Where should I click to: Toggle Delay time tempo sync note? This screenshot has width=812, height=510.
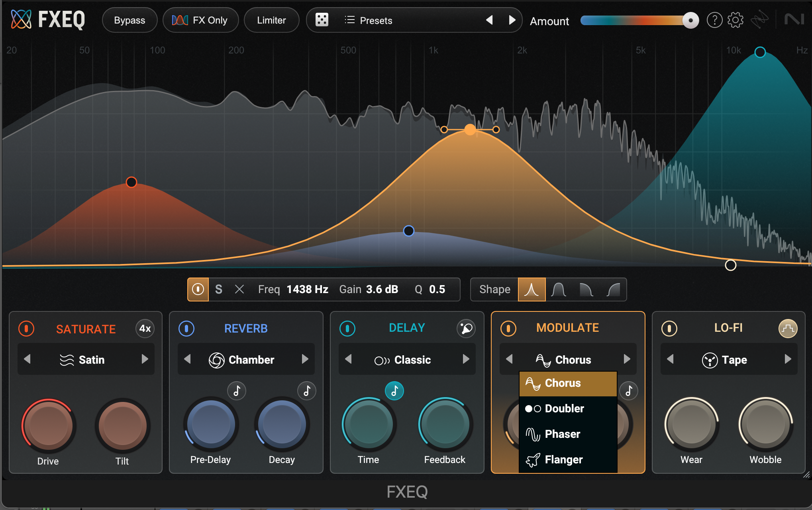(x=394, y=391)
